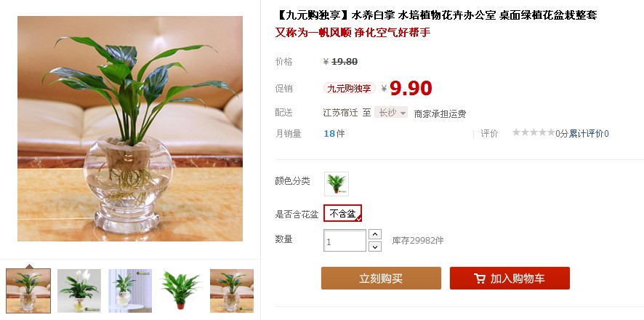Click the product title text
This screenshot has width=644, height=320.
pyautogui.click(x=436, y=15)
